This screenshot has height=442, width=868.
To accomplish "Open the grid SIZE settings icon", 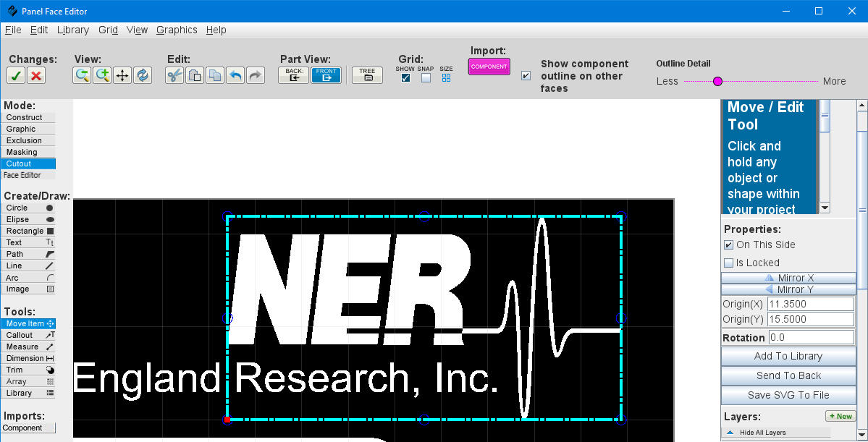I will tap(446, 78).
